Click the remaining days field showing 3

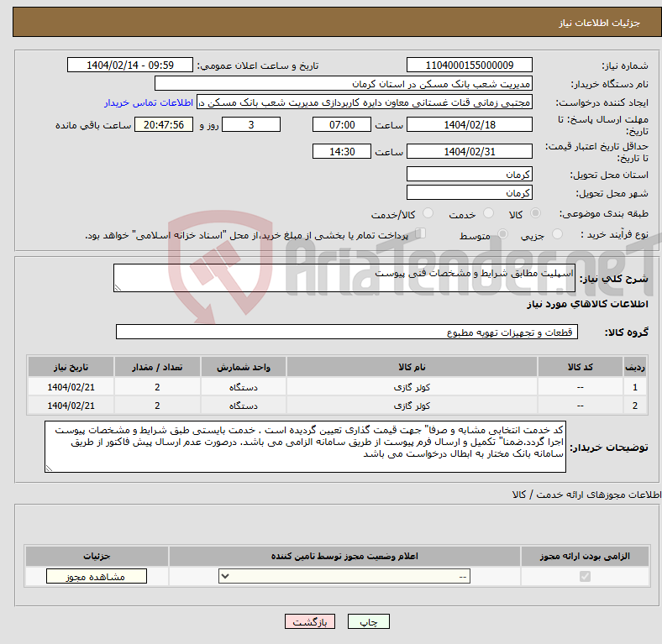[251, 124]
